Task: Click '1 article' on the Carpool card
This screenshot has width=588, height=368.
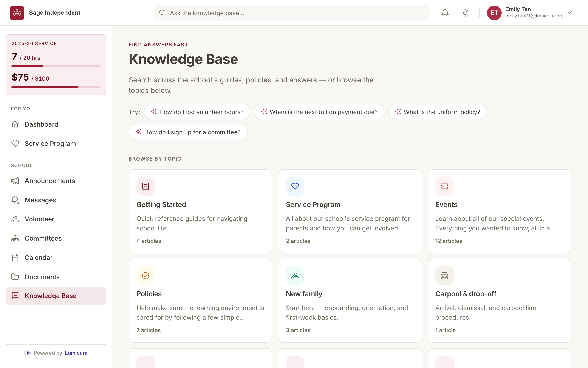Action: [445, 330]
